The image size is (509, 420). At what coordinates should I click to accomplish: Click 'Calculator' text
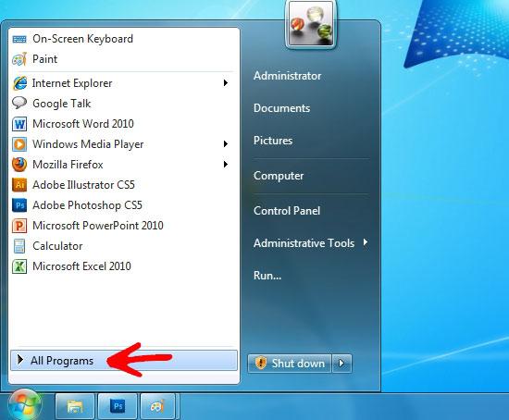[57, 246]
